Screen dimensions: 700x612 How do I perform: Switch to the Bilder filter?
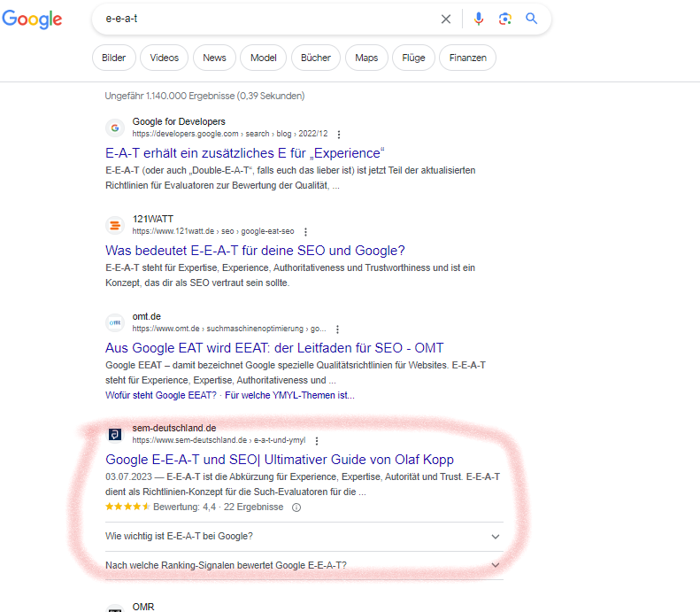(x=114, y=58)
